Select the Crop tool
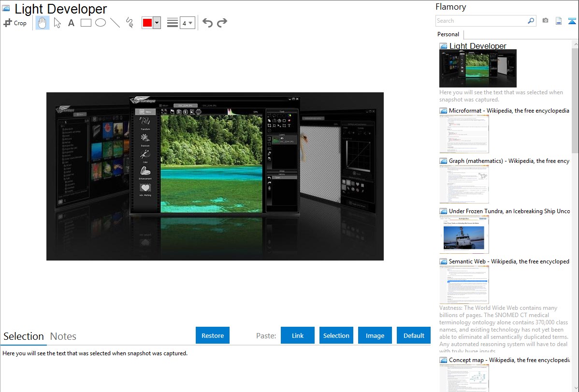This screenshot has width=579, height=392. point(15,23)
